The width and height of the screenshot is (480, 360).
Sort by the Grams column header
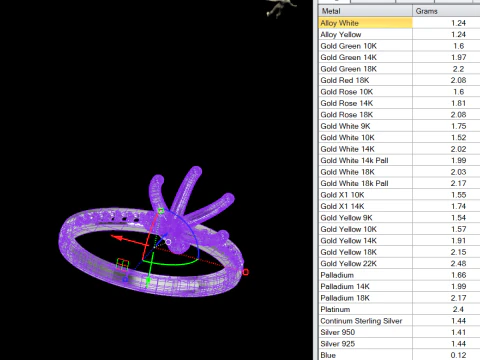446,11
